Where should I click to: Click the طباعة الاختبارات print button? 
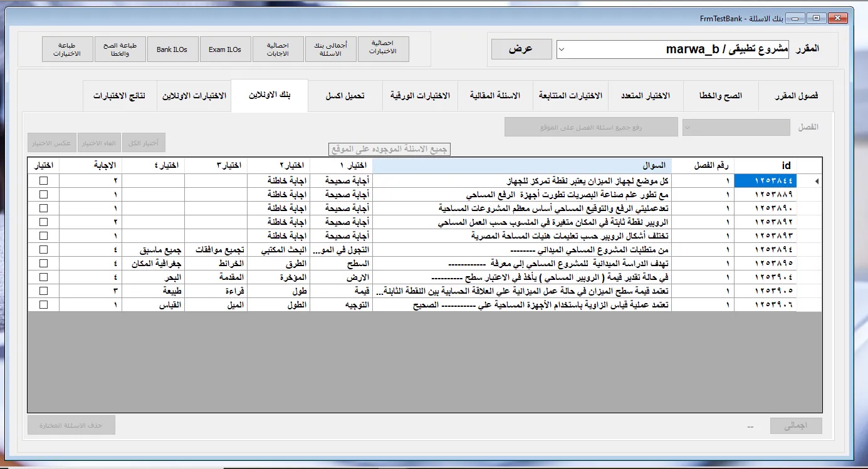(68, 49)
